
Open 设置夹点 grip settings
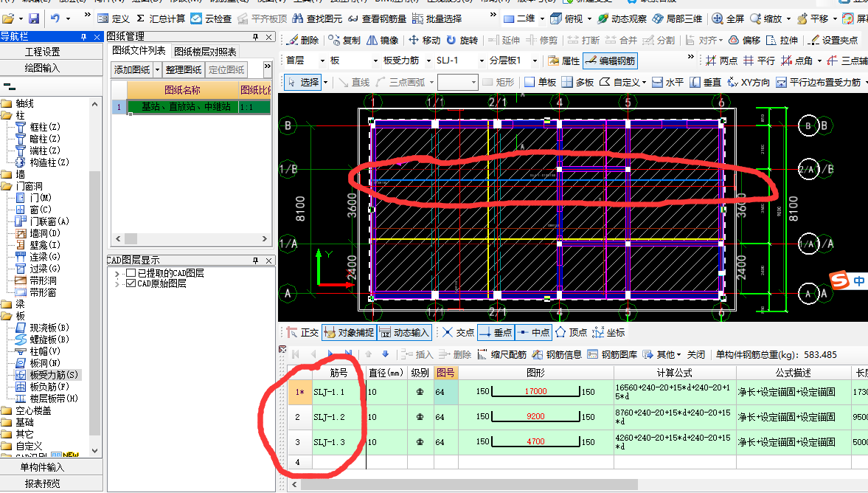(x=833, y=40)
